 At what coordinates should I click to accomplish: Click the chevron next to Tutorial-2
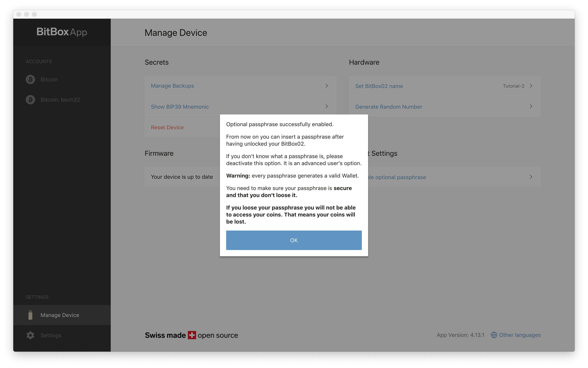(x=531, y=86)
